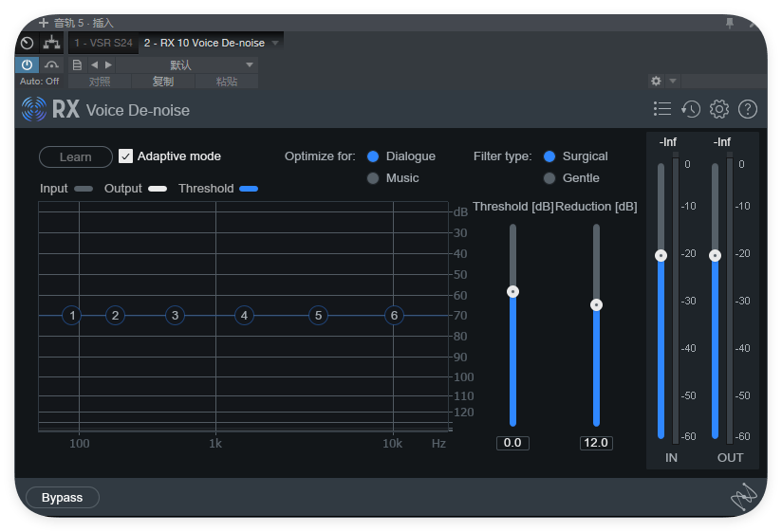The height and width of the screenshot is (532, 782).
Task: Select Surgical filter type
Action: (549, 156)
